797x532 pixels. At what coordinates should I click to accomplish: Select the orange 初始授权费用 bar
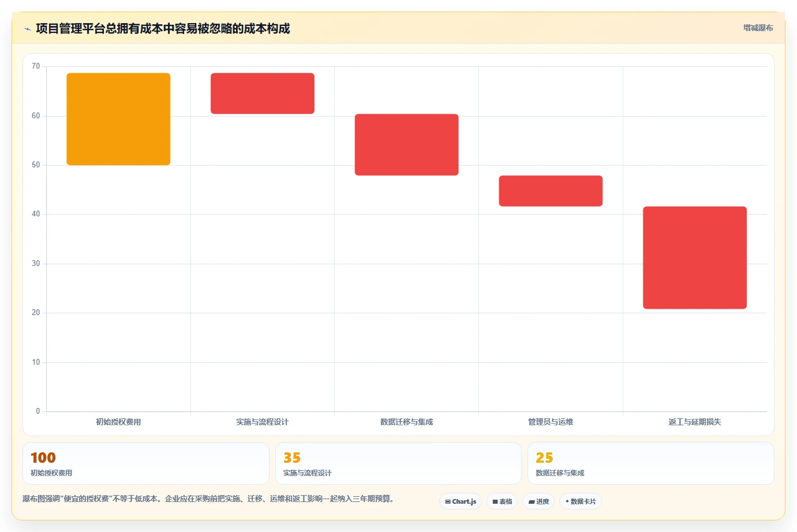118,119
